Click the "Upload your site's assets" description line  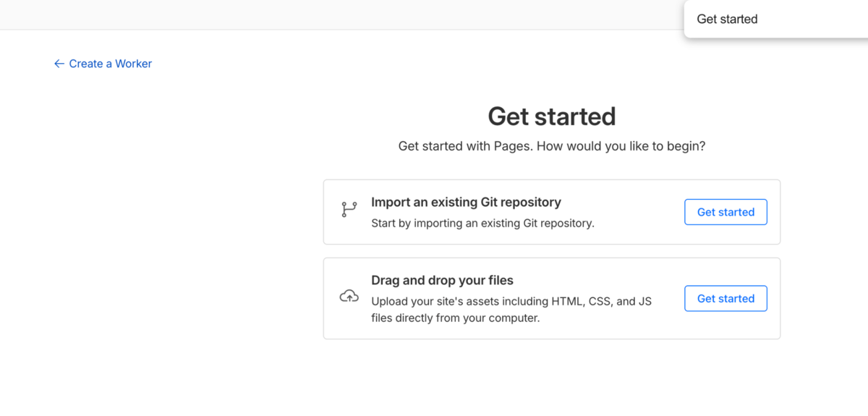click(x=511, y=301)
